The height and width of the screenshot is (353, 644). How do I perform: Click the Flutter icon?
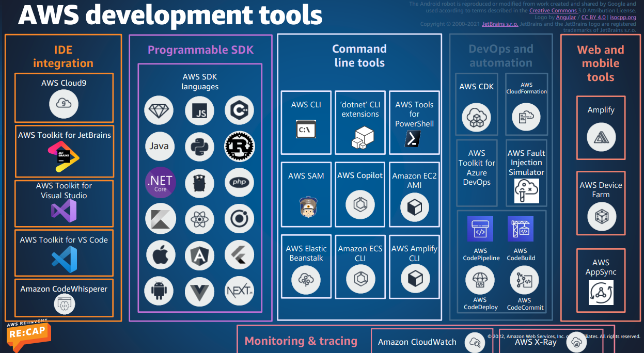(239, 255)
